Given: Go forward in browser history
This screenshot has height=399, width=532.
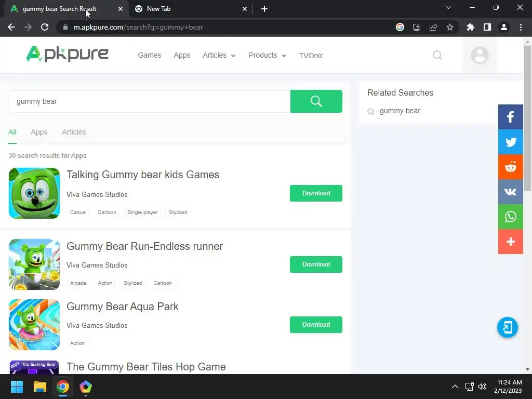Looking at the screenshot, I should tap(28, 27).
